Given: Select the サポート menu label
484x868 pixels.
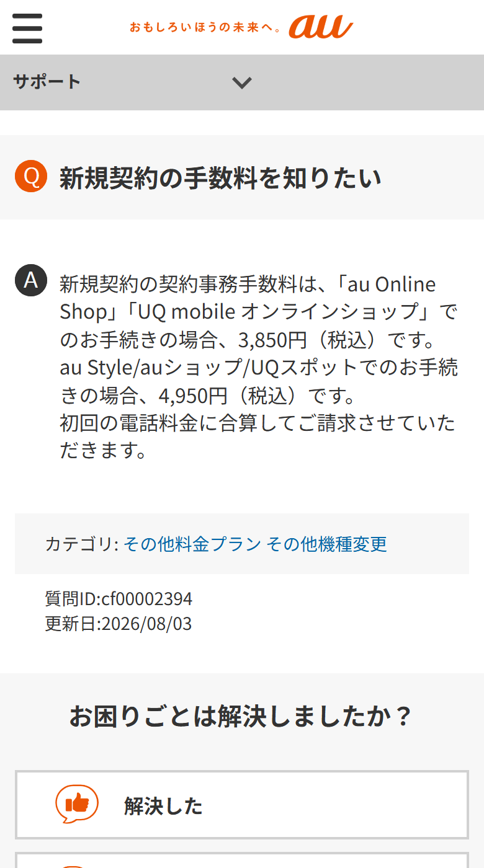Looking at the screenshot, I should pos(47,82).
